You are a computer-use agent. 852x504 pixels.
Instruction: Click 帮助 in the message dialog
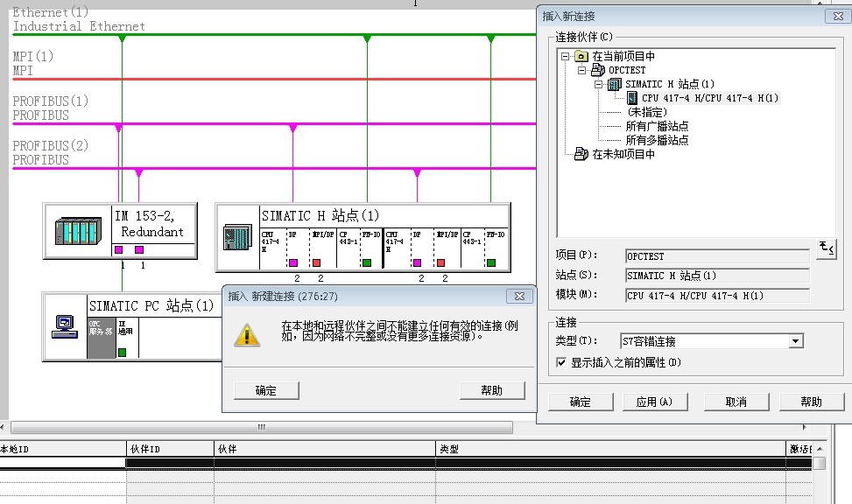coord(492,390)
